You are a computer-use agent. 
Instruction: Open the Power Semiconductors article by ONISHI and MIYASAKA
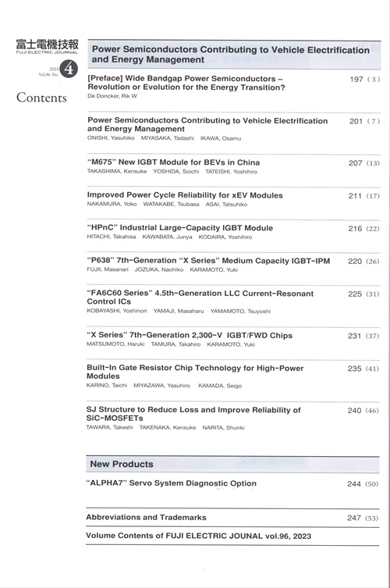(207, 124)
